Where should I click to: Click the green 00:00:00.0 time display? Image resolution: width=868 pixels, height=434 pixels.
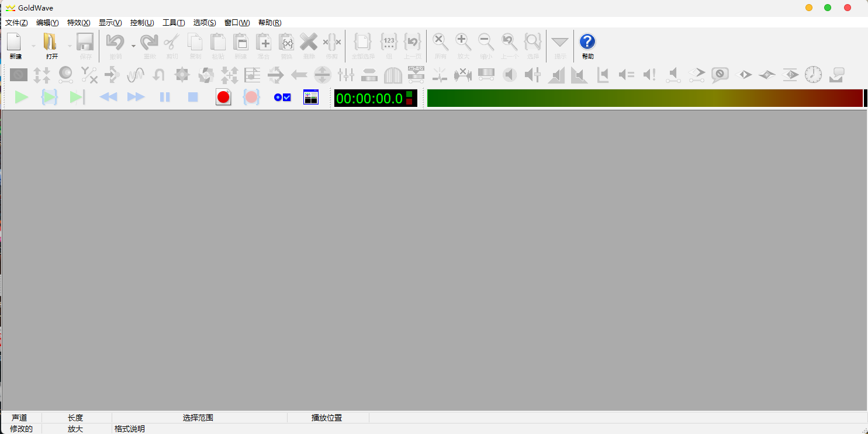tap(376, 98)
